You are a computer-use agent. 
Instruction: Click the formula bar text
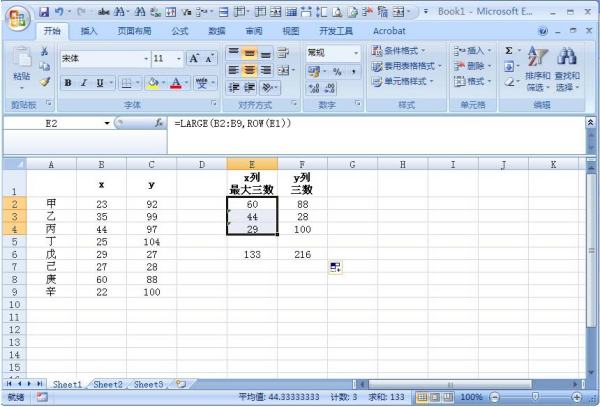pos(233,123)
